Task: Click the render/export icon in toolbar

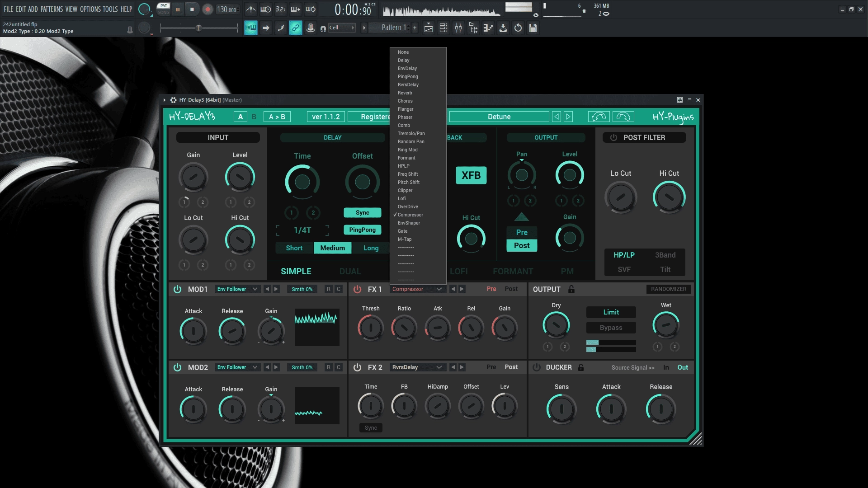Action: [503, 28]
